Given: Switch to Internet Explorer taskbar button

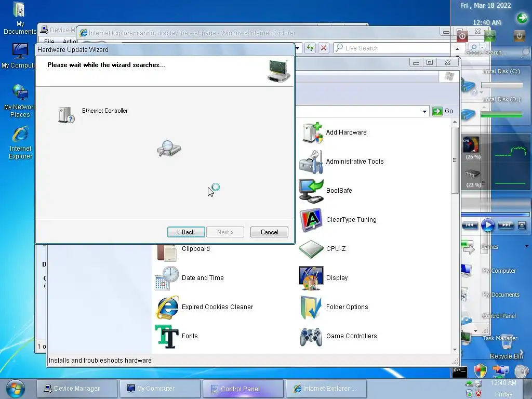Looking at the screenshot, I should 326,389.
